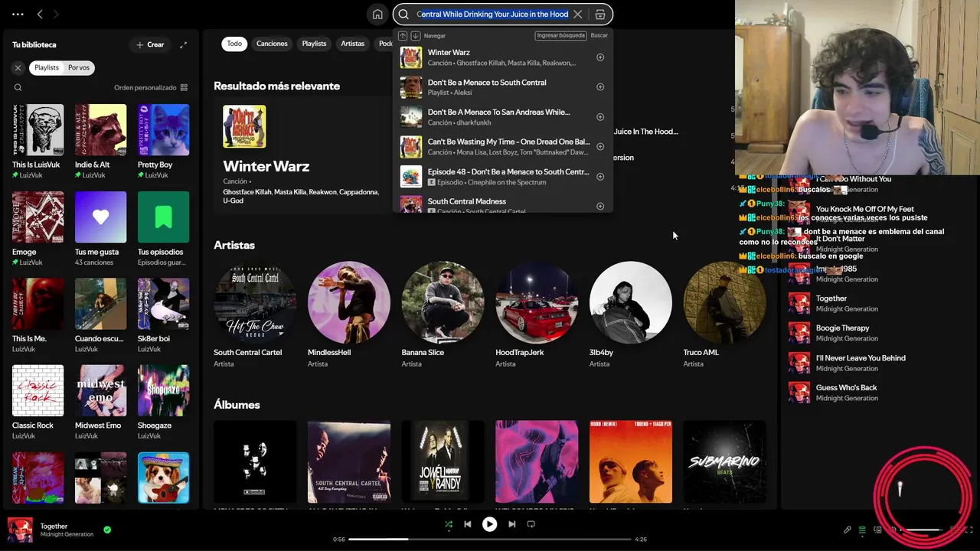Image resolution: width=980 pixels, height=551 pixels.
Task: Open South Central Cartel artist
Action: (255, 315)
